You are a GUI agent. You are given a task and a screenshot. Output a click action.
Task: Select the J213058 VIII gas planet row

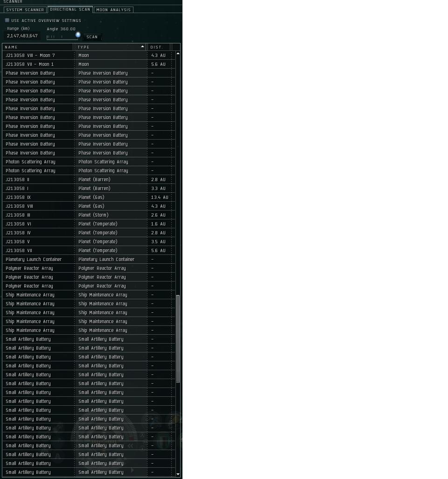89,206
